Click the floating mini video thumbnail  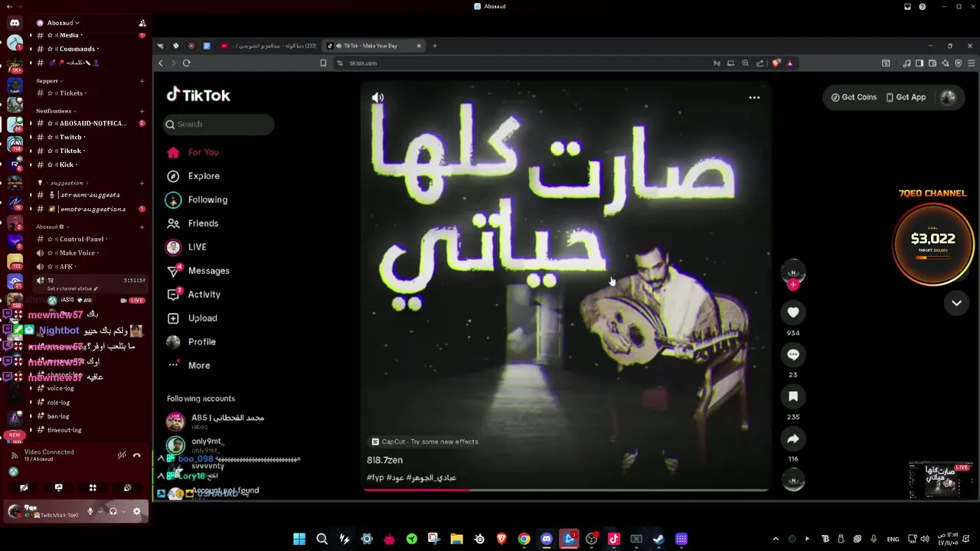pos(940,480)
